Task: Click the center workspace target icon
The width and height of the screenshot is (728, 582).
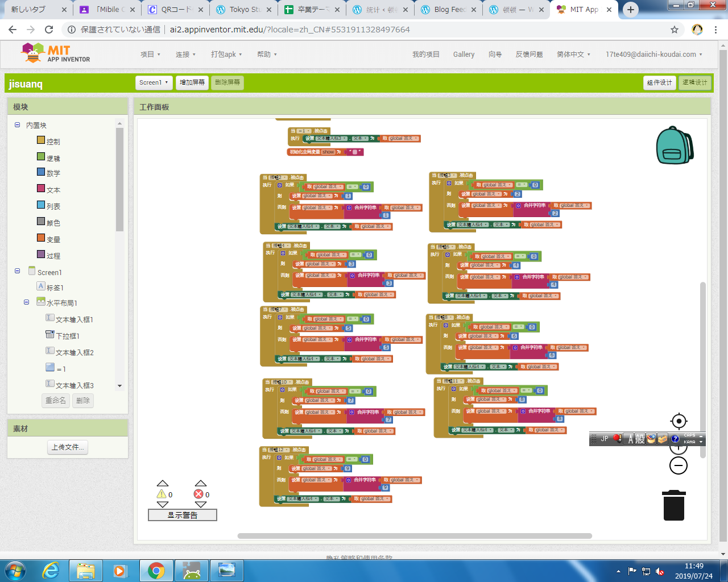Action: tap(679, 421)
